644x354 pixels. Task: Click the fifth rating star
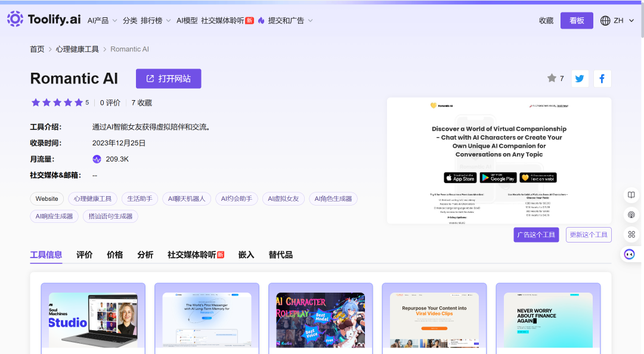coord(79,103)
